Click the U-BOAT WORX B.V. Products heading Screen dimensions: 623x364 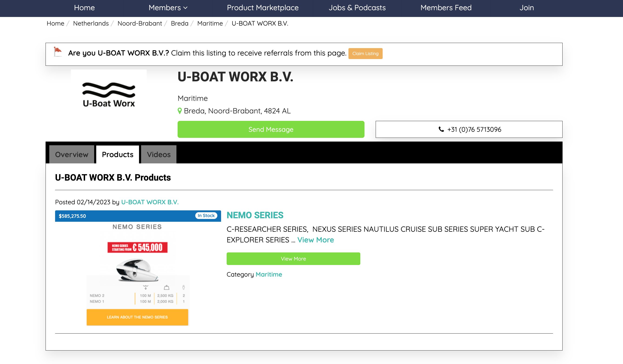[x=113, y=177]
